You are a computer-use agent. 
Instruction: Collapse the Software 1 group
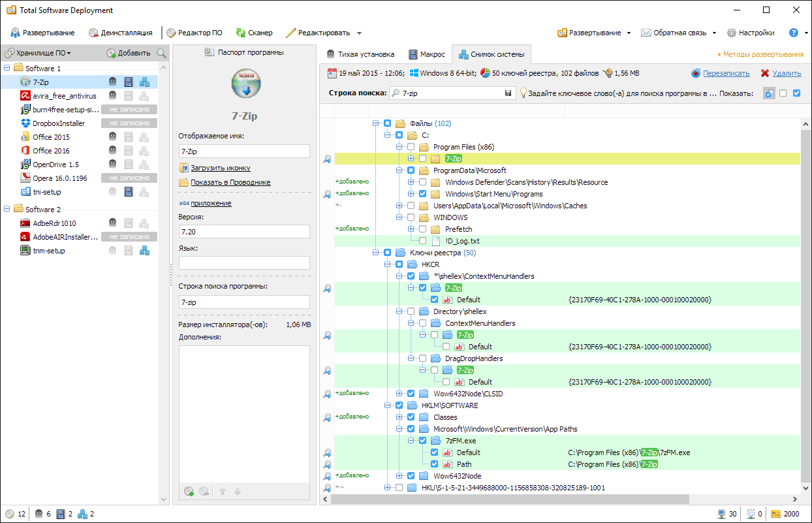[x=7, y=68]
